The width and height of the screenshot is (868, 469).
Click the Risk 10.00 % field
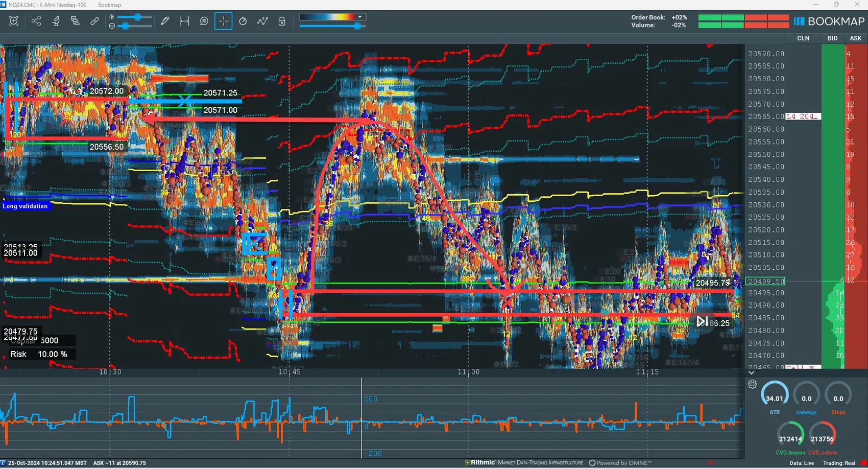tap(41, 354)
